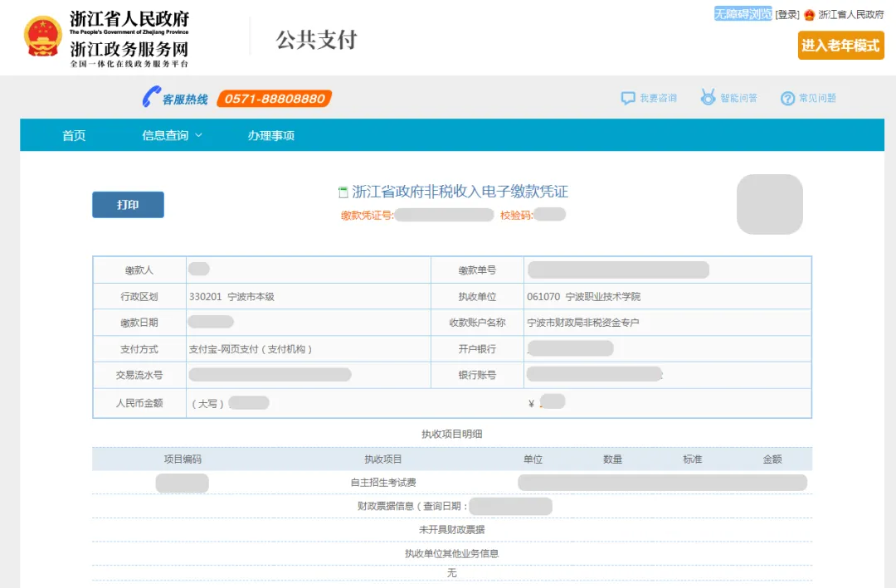
Task: Click the hotline number 0571-88808880
Action: [275, 99]
